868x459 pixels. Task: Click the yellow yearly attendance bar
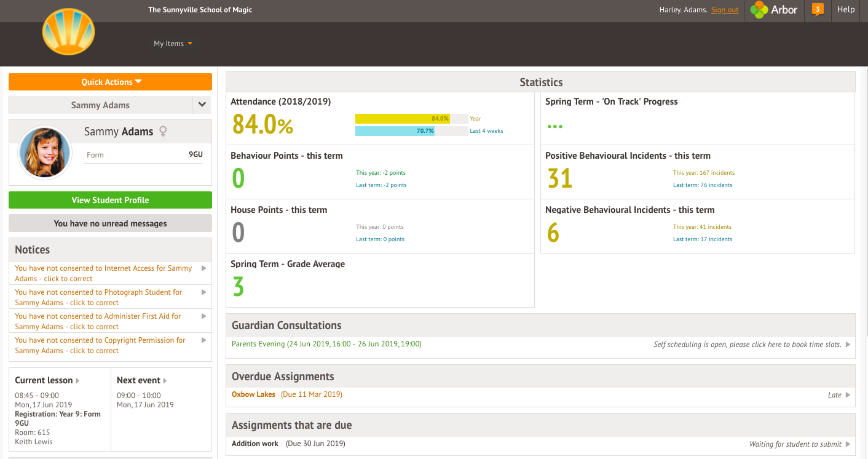403,119
